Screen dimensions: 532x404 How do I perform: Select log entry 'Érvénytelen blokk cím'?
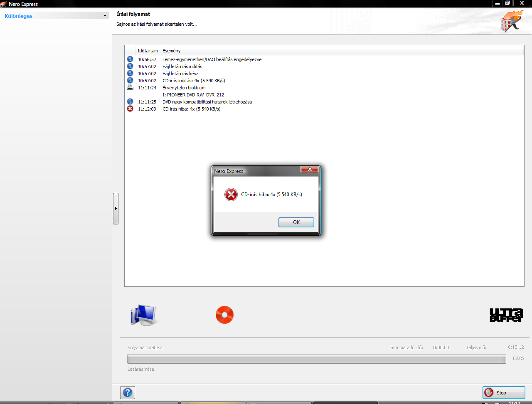click(x=184, y=88)
